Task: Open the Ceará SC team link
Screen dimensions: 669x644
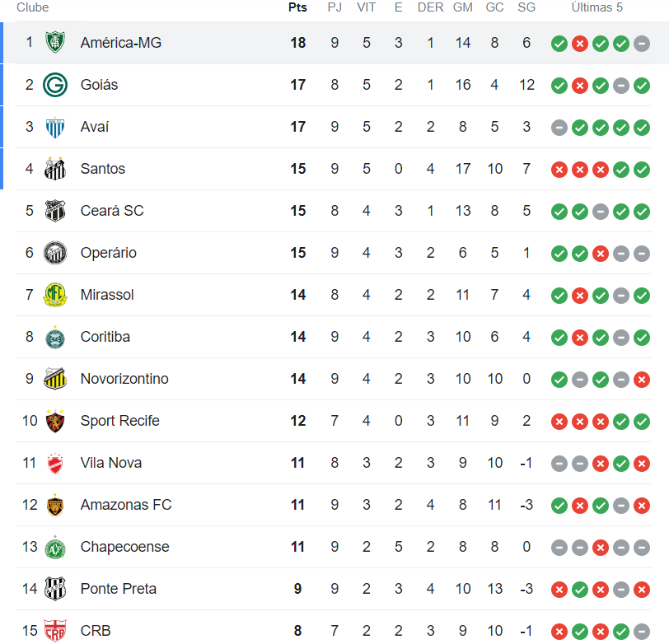Action: [x=112, y=211]
